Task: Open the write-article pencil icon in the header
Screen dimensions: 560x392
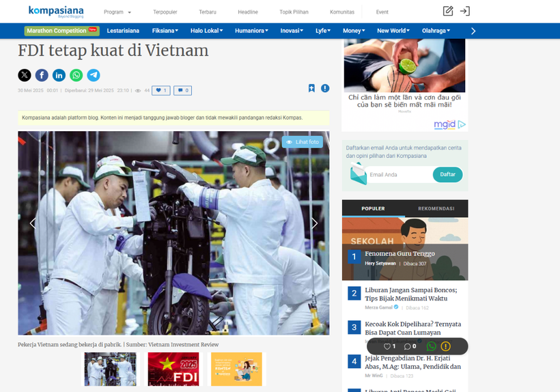Action: (448, 11)
